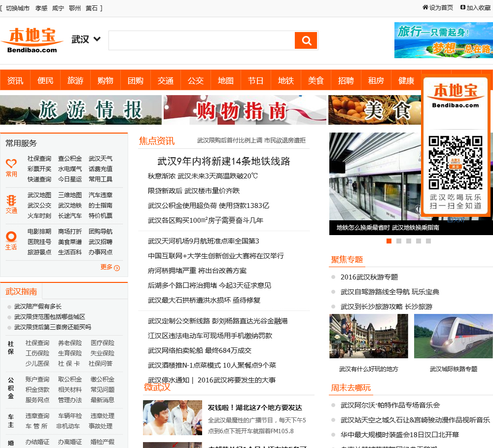Select the 武汉指南 tab
This screenshot has width=493, height=448.
[21, 291]
